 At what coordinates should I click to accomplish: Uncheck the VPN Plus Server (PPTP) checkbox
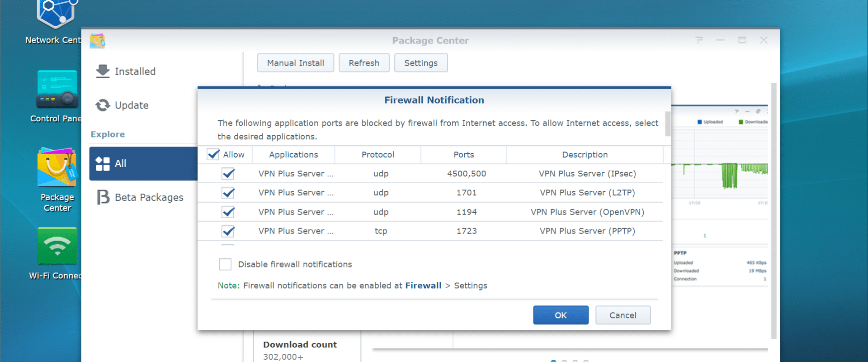point(228,231)
